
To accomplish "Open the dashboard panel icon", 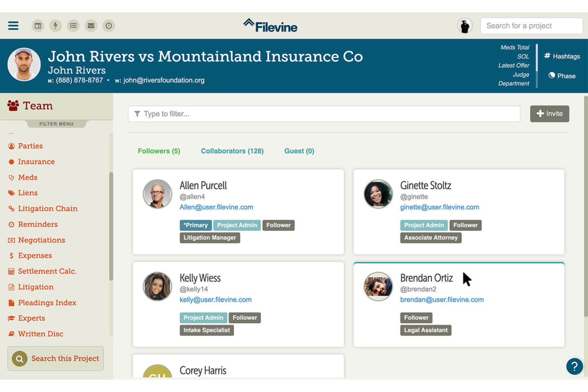I will point(38,25).
